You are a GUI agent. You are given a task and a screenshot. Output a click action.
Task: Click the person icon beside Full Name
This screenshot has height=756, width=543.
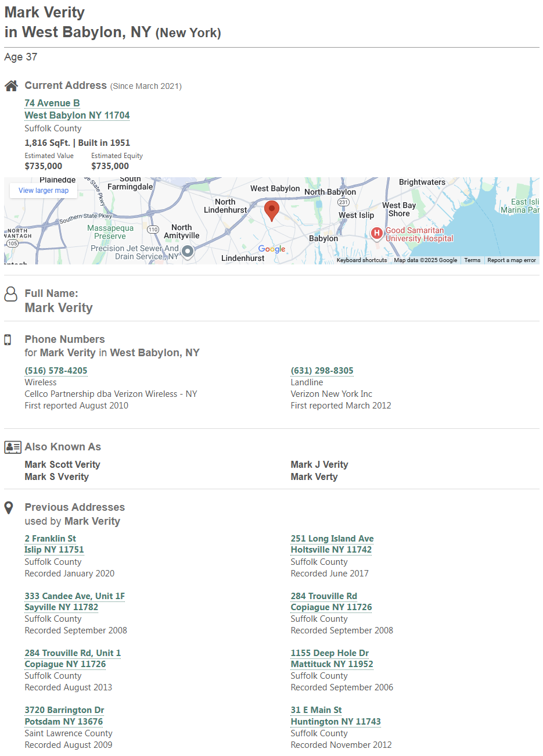(11, 294)
